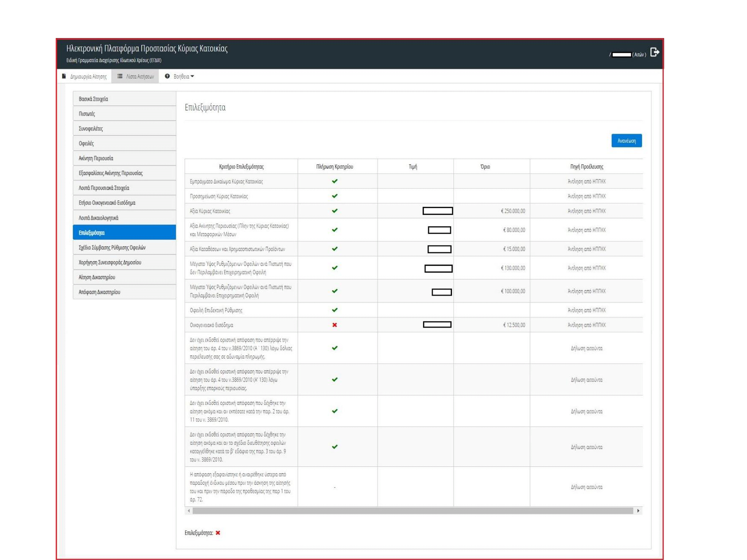This screenshot has height=560, width=747.
Task: Click the green check for Προσημείωση Κύριας Κατοικίας
Action: click(334, 196)
